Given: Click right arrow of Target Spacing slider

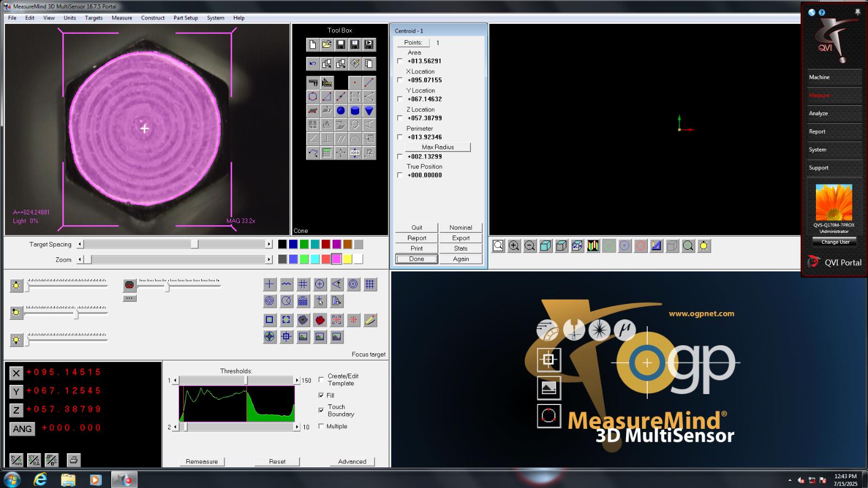Looking at the screenshot, I should 269,244.
